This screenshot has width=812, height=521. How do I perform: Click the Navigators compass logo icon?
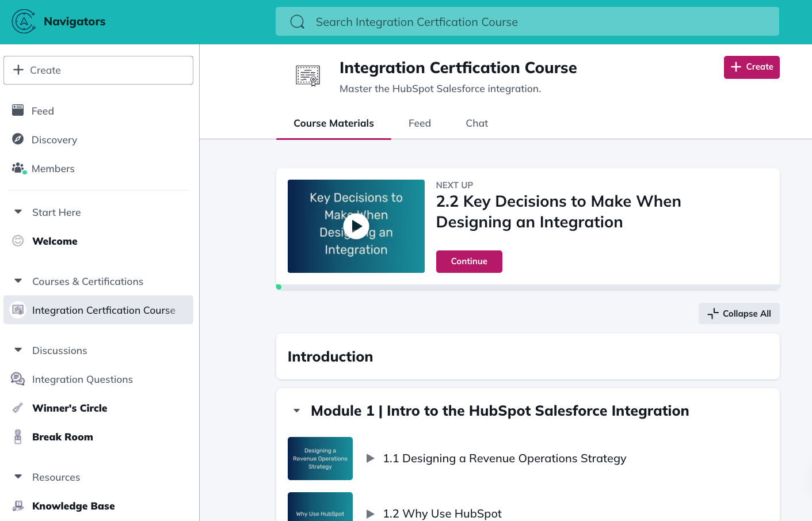[x=24, y=21]
